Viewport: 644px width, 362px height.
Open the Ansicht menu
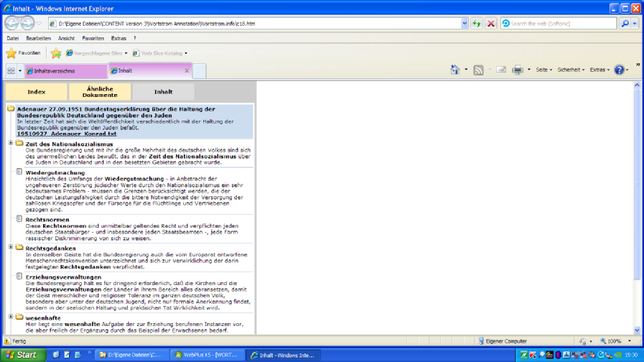click(x=66, y=38)
